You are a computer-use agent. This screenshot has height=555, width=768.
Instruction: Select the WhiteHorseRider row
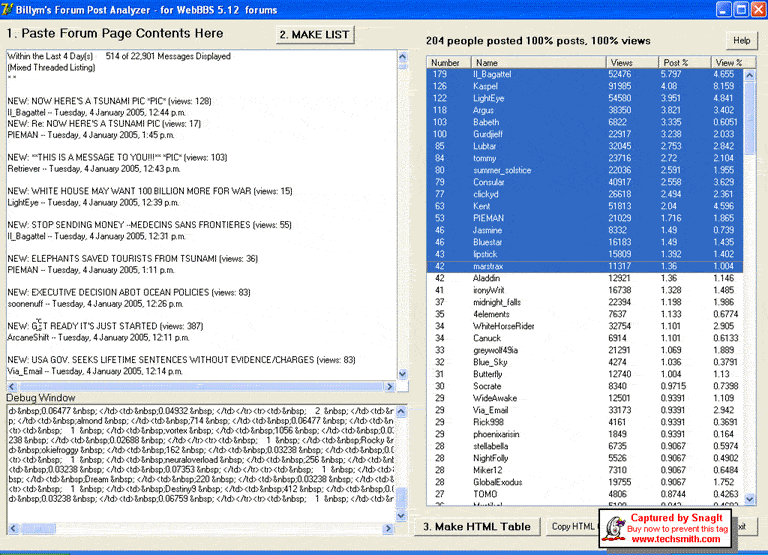click(x=585, y=326)
